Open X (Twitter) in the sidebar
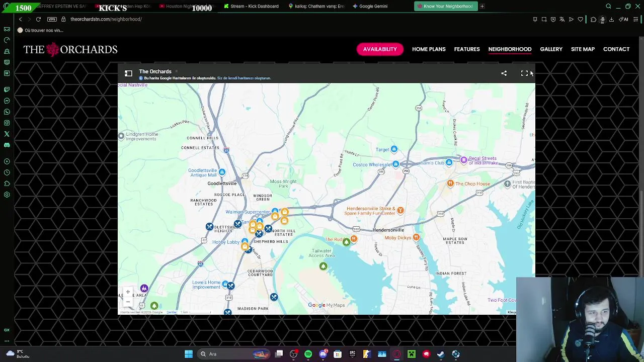Image resolution: width=644 pixels, height=362 pixels. point(7,134)
